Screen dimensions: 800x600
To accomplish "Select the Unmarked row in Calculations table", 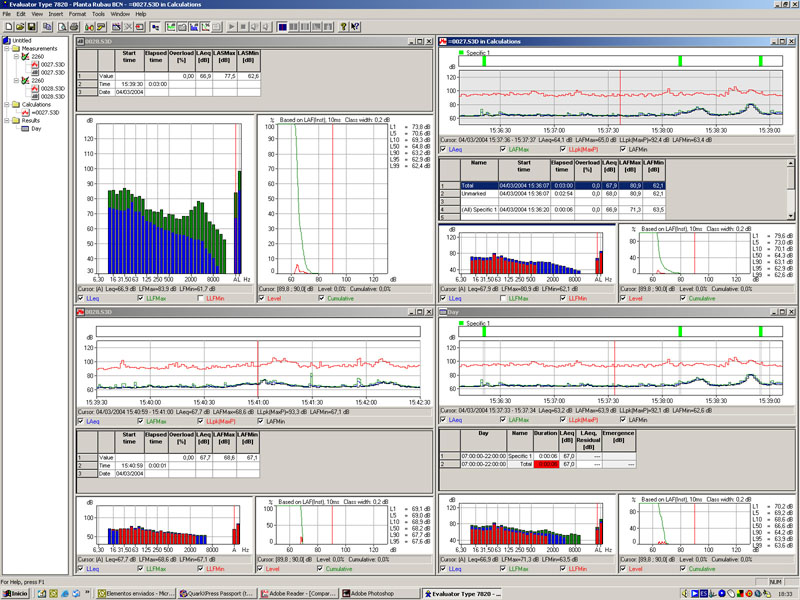I will click(552, 194).
